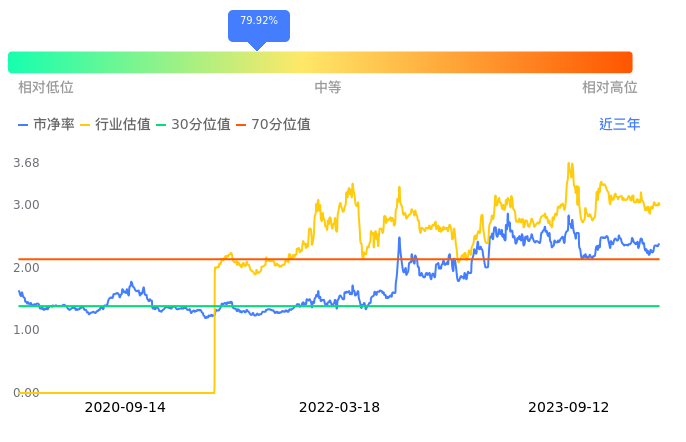Click the valuation gradient bar
686x442 pixels.
(x=320, y=62)
